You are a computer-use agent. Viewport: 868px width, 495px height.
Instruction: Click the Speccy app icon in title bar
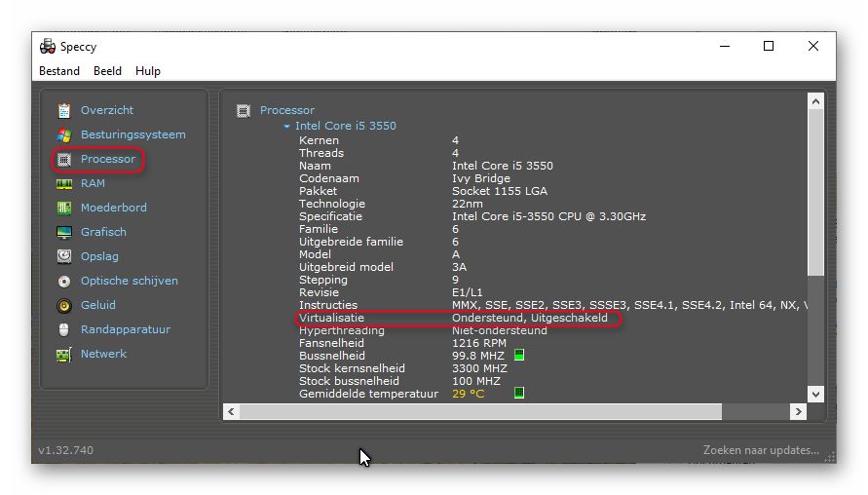coord(48,47)
